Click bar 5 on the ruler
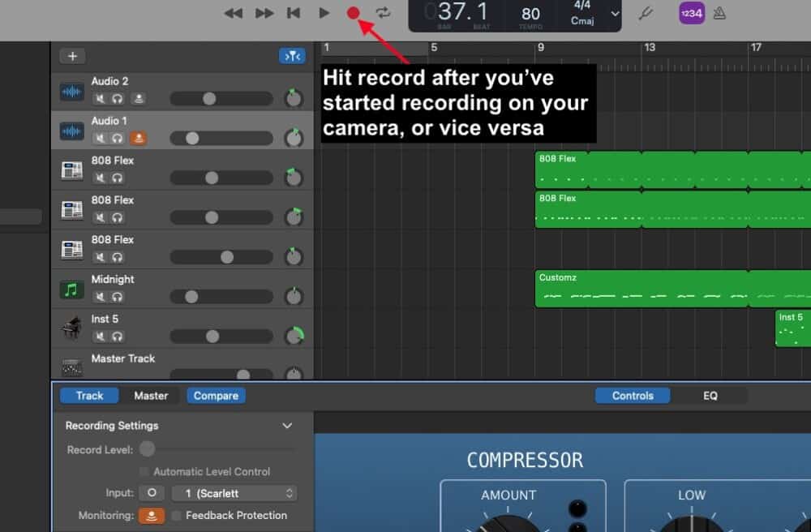Viewport: 811px width, 532px height. [434, 48]
